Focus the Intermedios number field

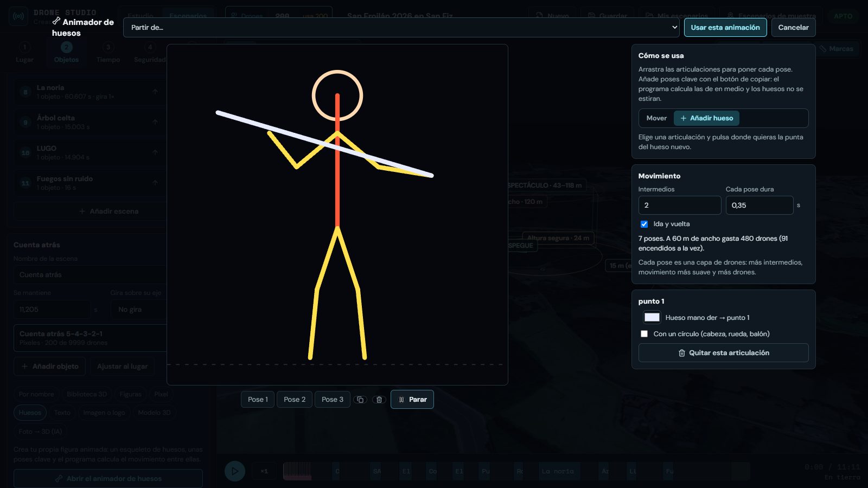(x=680, y=206)
